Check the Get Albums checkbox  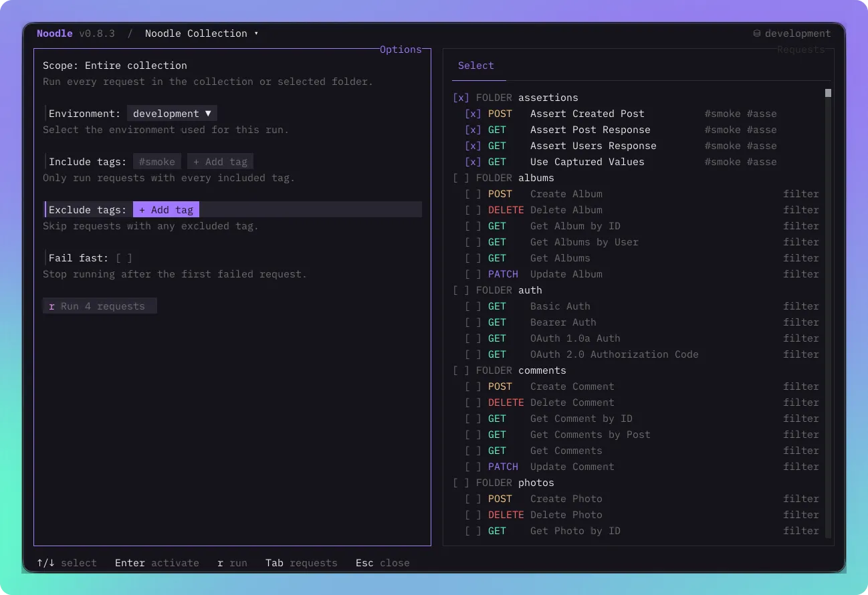pyautogui.click(x=473, y=258)
